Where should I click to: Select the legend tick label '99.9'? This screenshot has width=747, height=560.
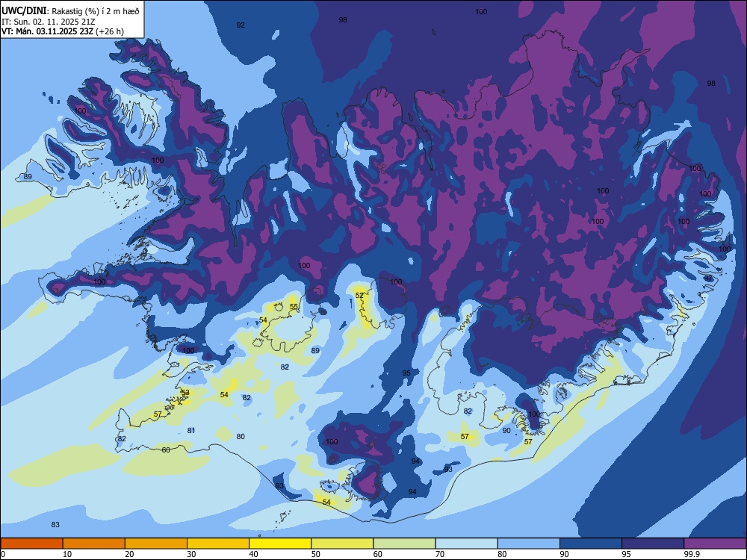(692, 554)
